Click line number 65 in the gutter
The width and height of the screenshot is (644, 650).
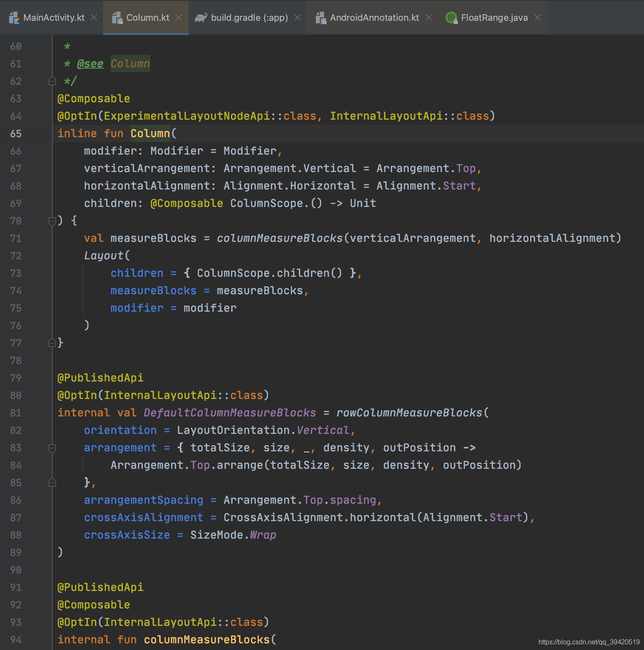tap(16, 133)
